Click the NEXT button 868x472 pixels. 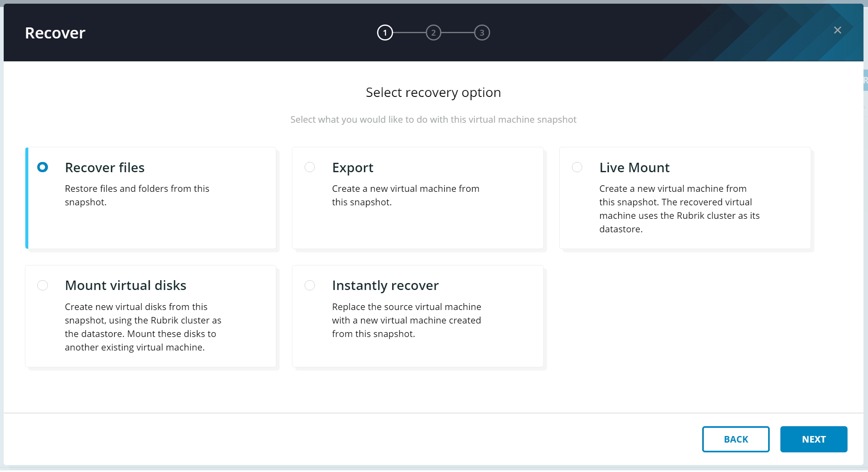point(814,439)
